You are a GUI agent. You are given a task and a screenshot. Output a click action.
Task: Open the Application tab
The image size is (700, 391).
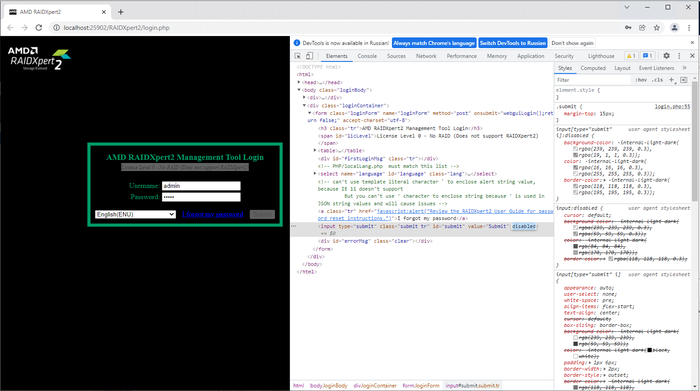pyautogui.click(x=530, y=56)
